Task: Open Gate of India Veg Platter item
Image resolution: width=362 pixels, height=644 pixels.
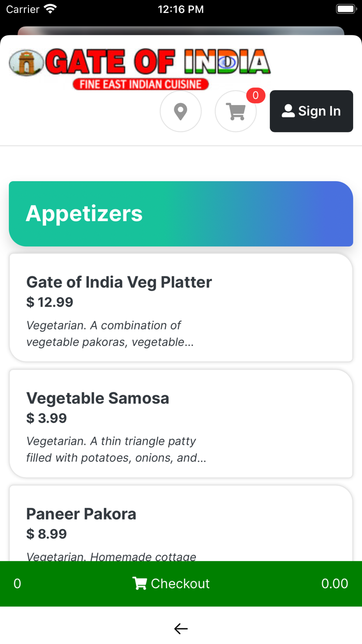Action: pos(119,282)
